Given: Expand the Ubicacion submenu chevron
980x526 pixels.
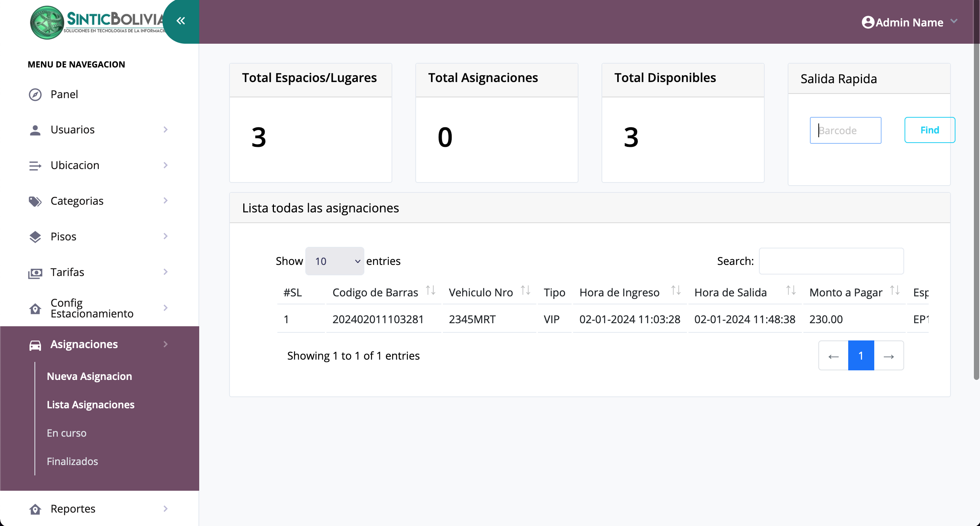Looking at the screenshot, I should tap(166, 165).
